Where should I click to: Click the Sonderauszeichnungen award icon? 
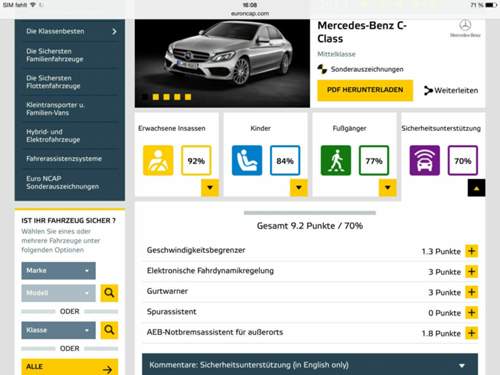(322, 69)
